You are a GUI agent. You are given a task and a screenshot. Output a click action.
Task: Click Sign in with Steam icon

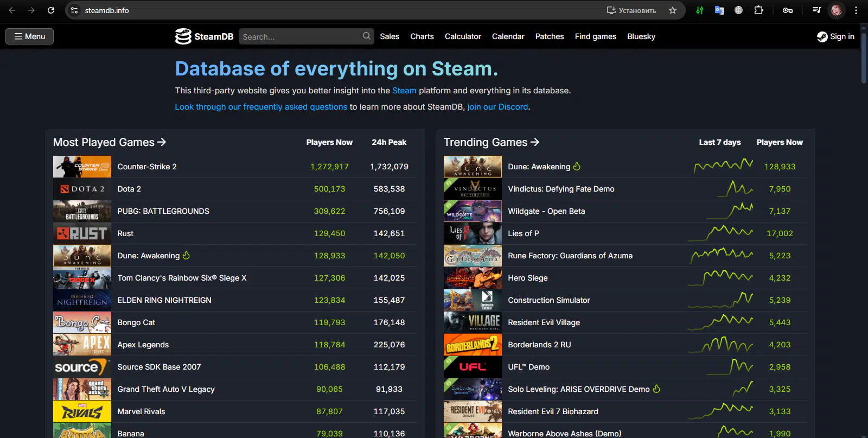835,36
